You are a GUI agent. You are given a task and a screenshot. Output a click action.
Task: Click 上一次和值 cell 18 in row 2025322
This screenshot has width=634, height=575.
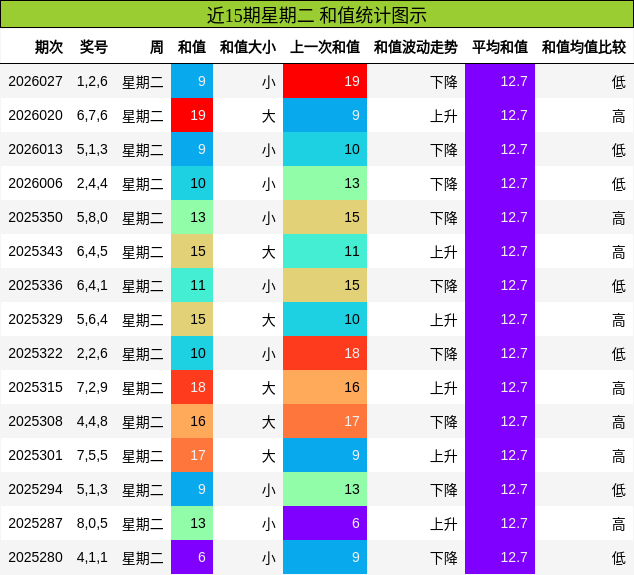tap(325, 353)
